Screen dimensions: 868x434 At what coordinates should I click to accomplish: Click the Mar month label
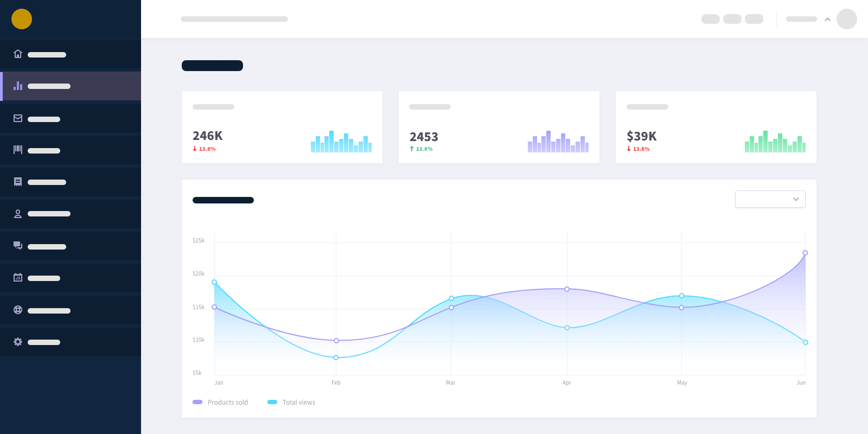point(450,382)
